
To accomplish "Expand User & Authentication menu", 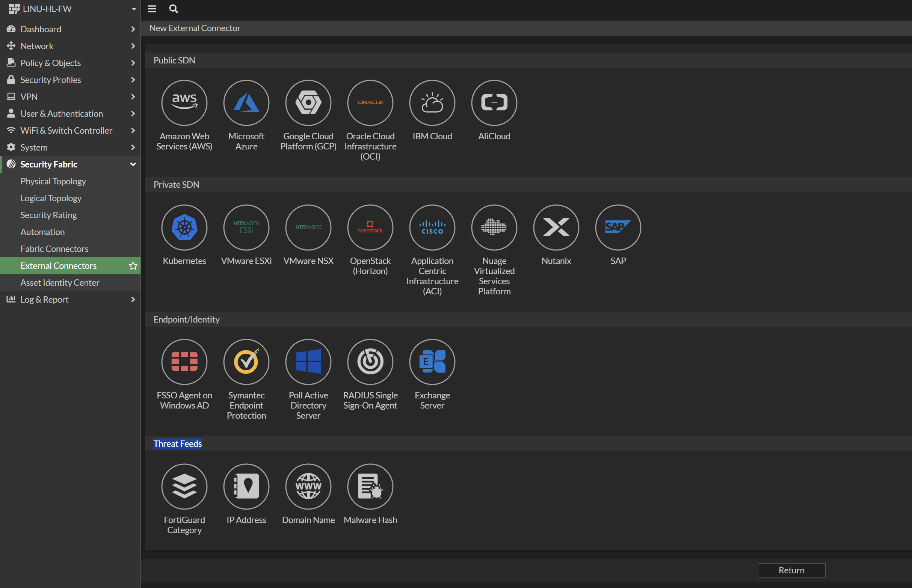I will coord(70,113).
